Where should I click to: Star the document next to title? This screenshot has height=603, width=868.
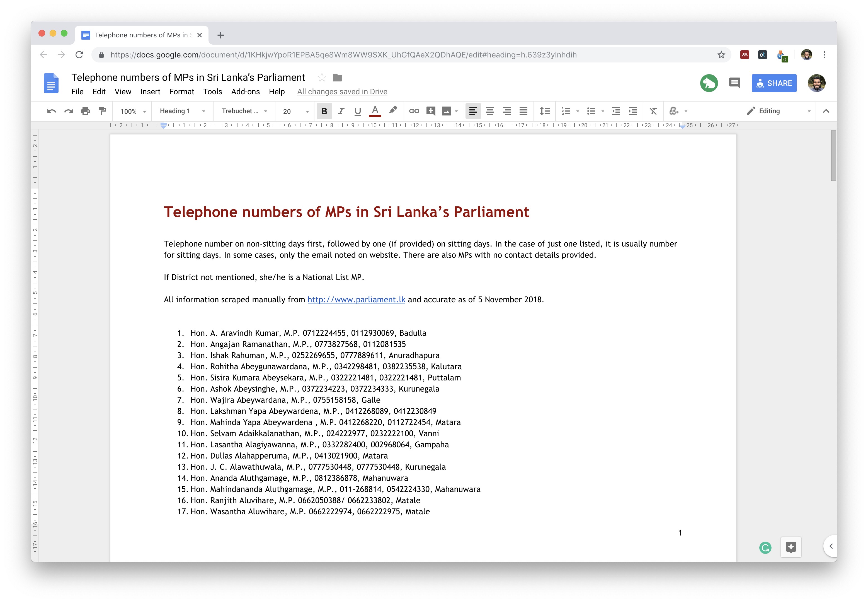pos(322,78)
